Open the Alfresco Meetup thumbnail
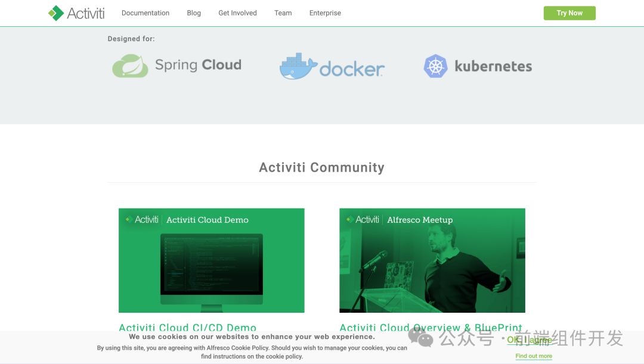This screenshot has height=364, width=644. tap(432, 260)
